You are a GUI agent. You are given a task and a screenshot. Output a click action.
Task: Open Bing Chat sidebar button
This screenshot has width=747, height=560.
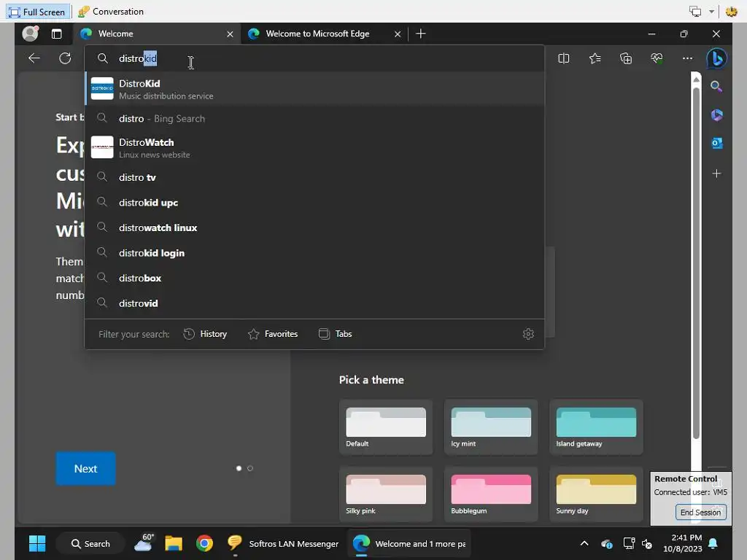tap(716, 58)
